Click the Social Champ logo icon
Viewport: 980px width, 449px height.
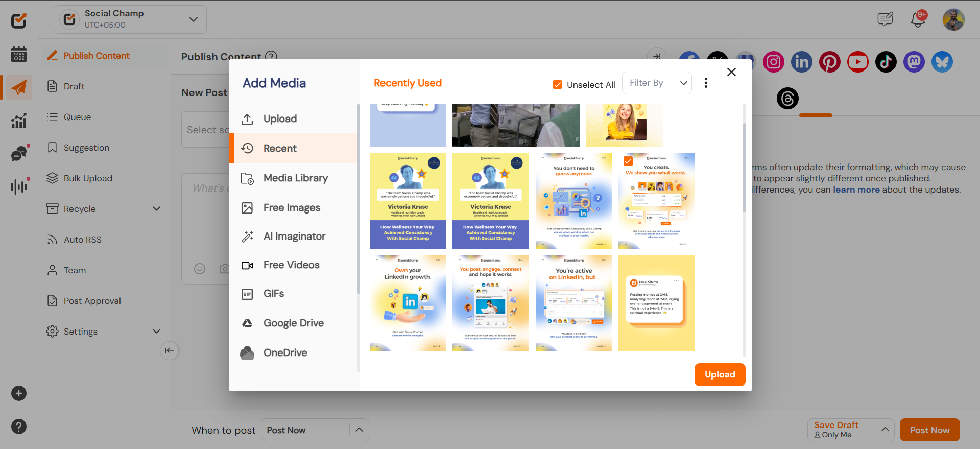pyautogui.click(x=19, y=20)
